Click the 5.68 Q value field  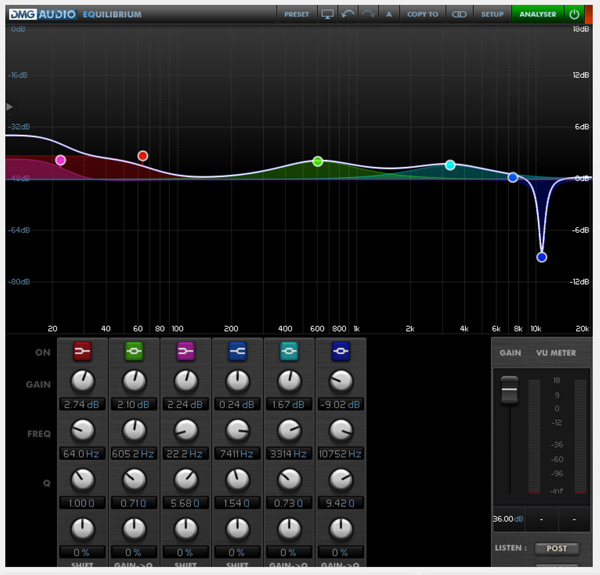coord(186,503)
